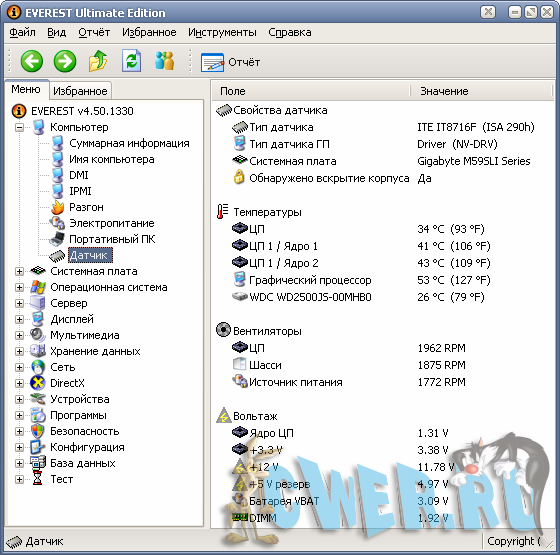Expand the Безопасность tree node

click(19, 431)
